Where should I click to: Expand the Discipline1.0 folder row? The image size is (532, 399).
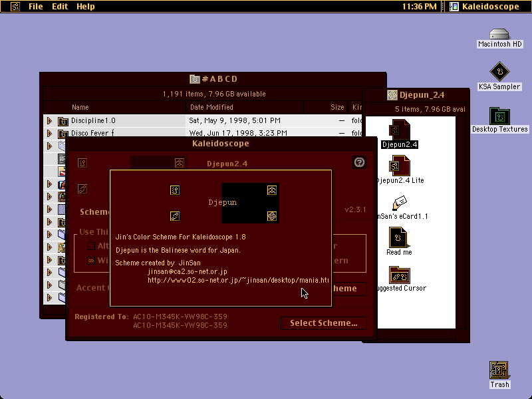click(x=49, y=120)
